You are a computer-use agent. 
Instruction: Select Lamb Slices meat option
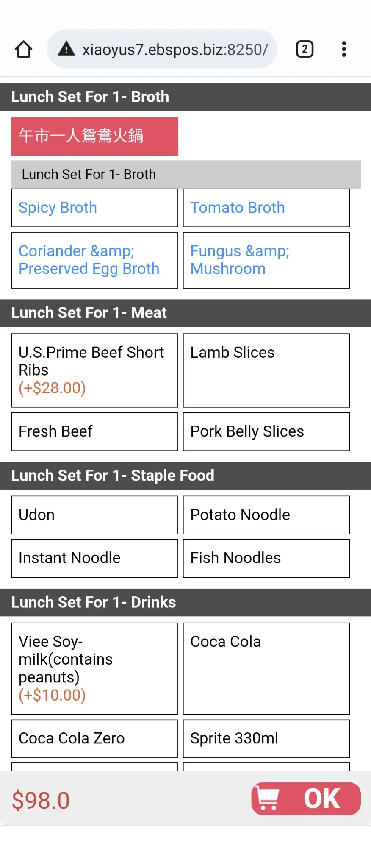(x=266, y=370)
